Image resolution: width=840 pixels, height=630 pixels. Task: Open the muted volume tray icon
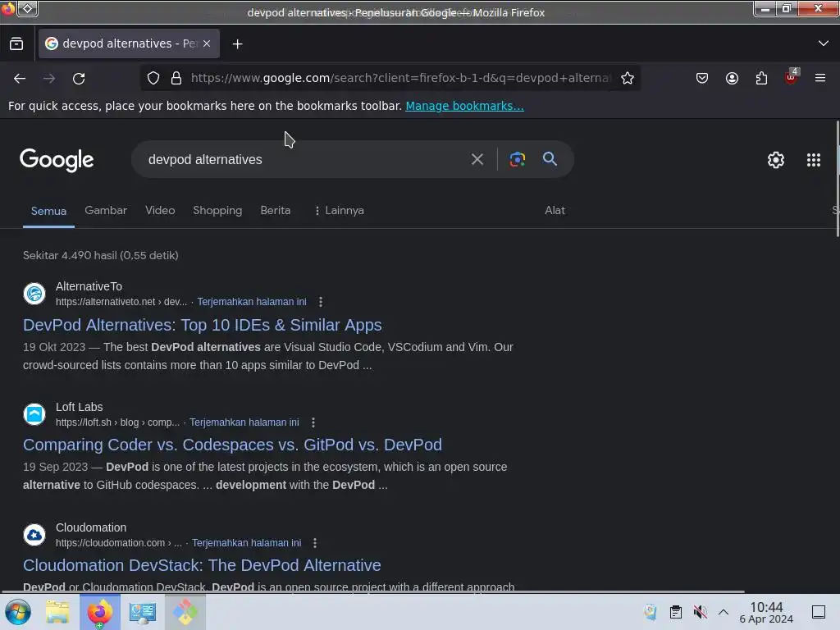[700, 612]
